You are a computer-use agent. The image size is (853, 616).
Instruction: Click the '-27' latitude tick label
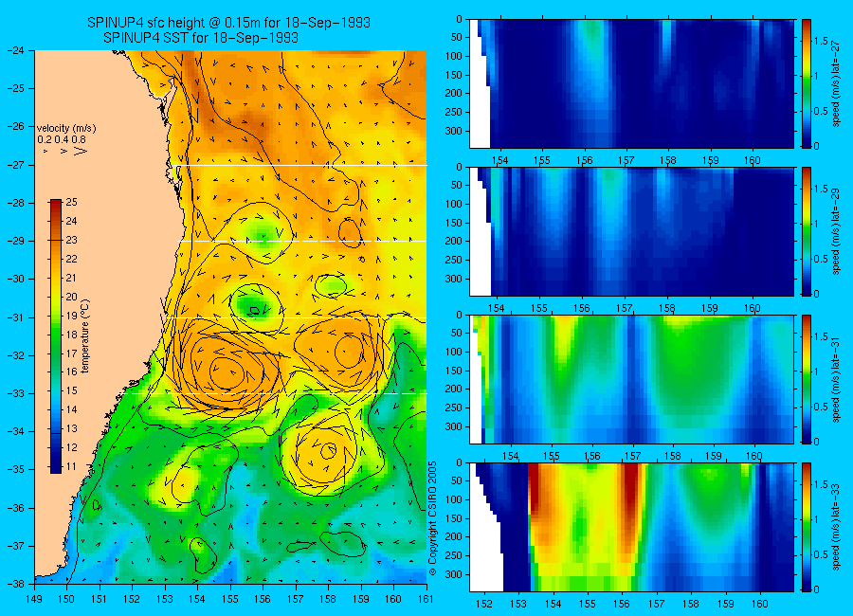(x=16, y=165)
